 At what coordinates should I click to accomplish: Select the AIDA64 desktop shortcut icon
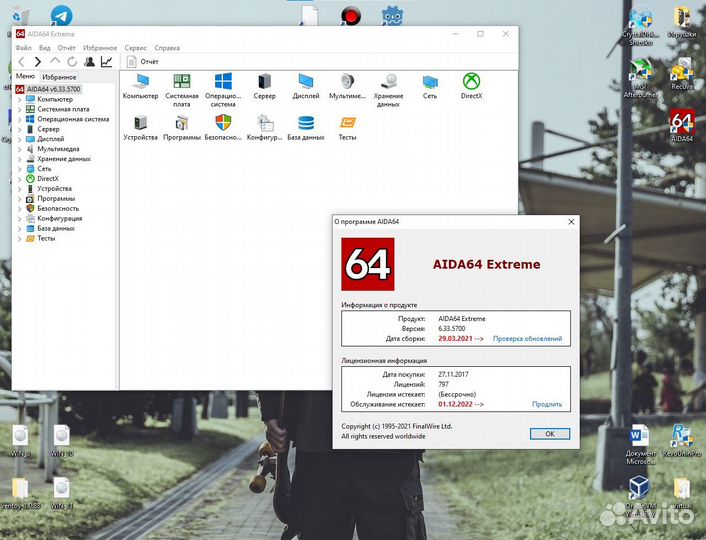pos(682,125)
